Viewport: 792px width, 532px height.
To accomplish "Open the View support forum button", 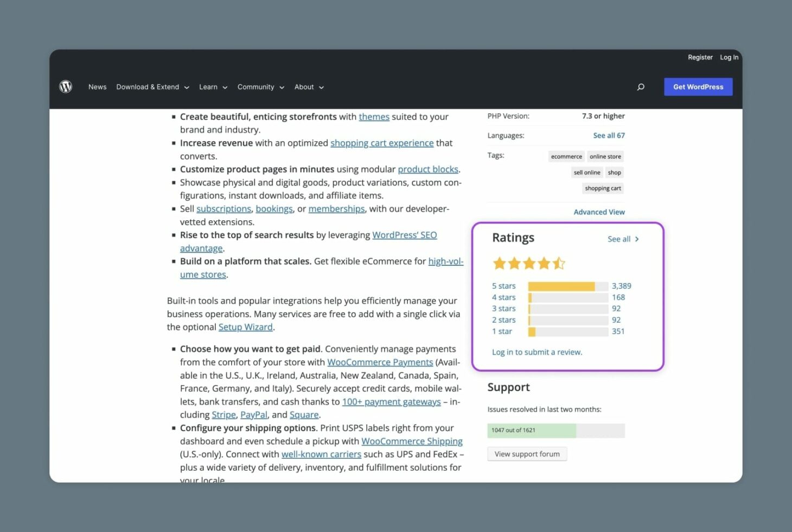I will pyautogui.click(x=527, y=453).
